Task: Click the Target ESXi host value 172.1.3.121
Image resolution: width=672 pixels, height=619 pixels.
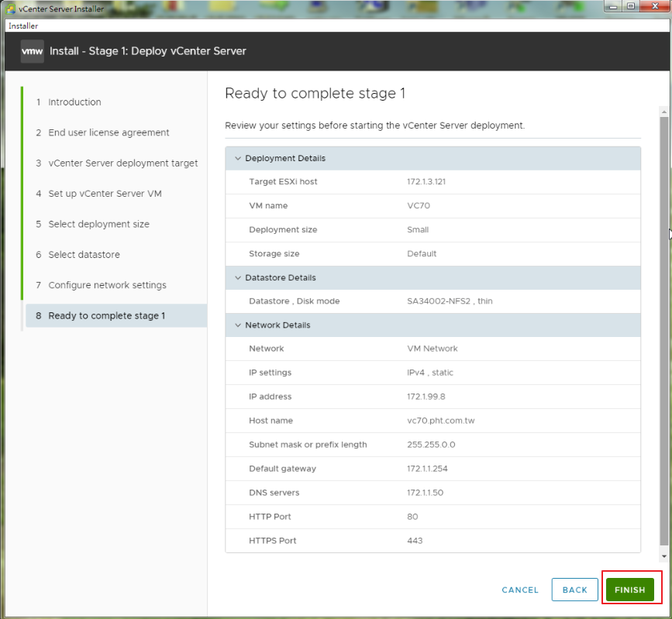Action: click(x=426, y=181)
